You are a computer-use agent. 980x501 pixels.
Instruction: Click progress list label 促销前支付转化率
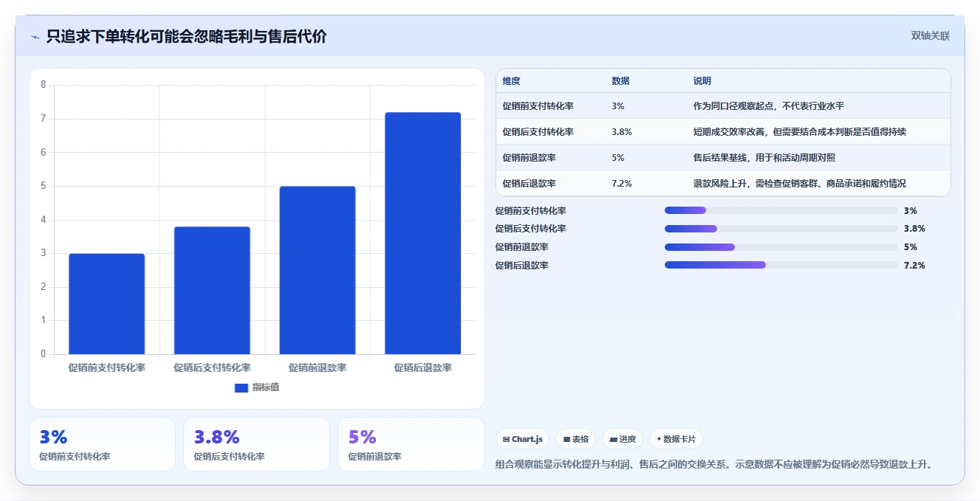click(x=531, y=210)
